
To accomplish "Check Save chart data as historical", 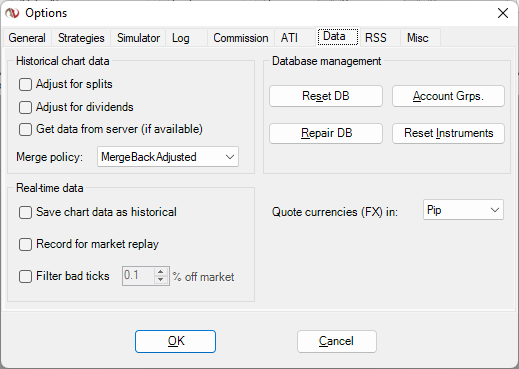I will (25, 212).
